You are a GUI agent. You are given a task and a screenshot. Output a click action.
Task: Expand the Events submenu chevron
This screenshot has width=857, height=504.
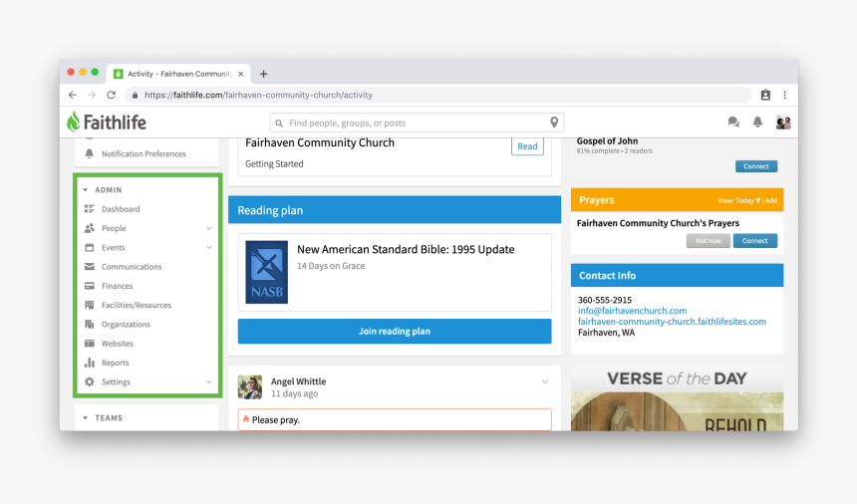(x=209, y=247)
